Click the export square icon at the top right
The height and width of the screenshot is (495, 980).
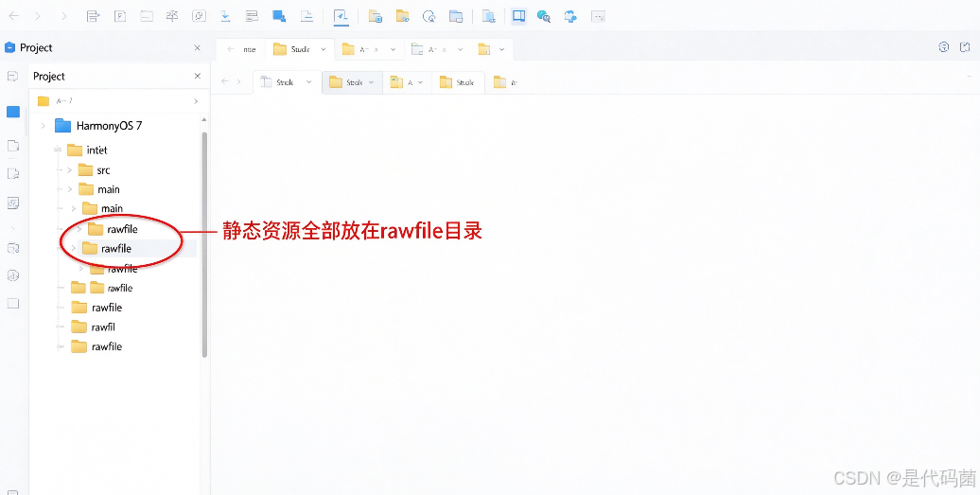point(964,47)
